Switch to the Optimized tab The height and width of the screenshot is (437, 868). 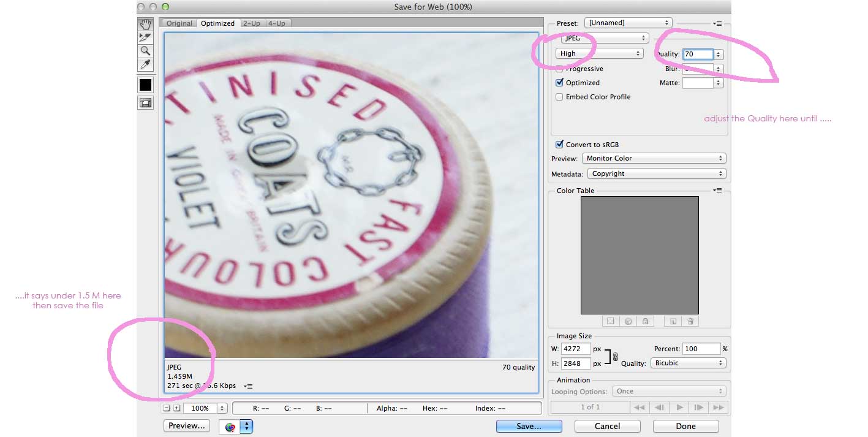[x=217, y=23]
